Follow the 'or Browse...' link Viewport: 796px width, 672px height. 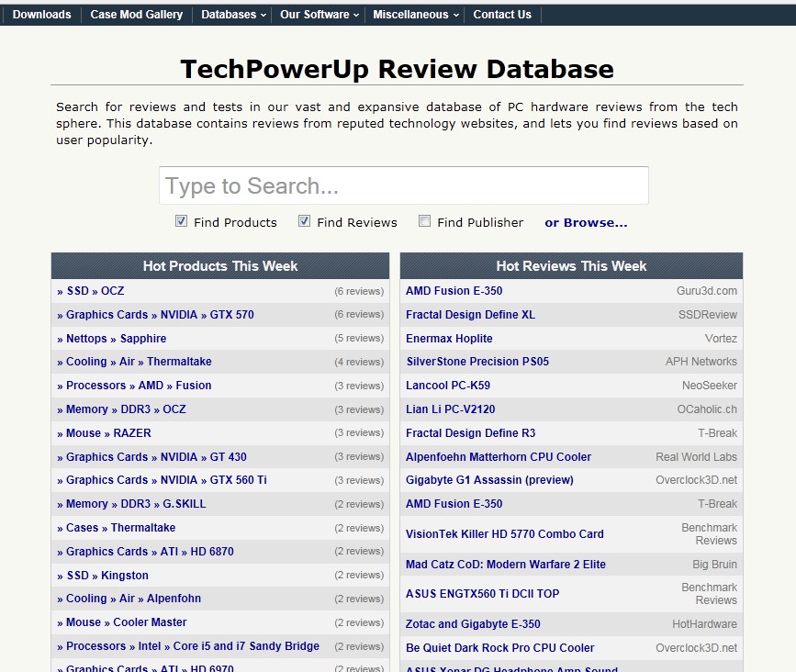(x=586, y=222)
